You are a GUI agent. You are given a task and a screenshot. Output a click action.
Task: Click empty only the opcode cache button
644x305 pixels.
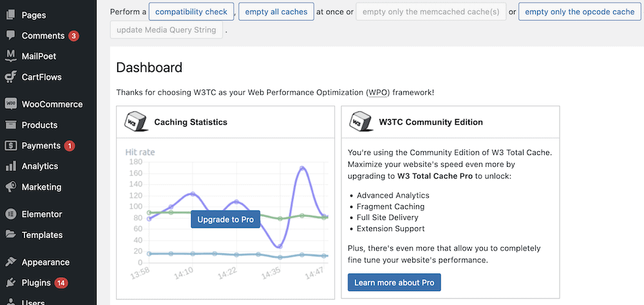tap(580, 12)
